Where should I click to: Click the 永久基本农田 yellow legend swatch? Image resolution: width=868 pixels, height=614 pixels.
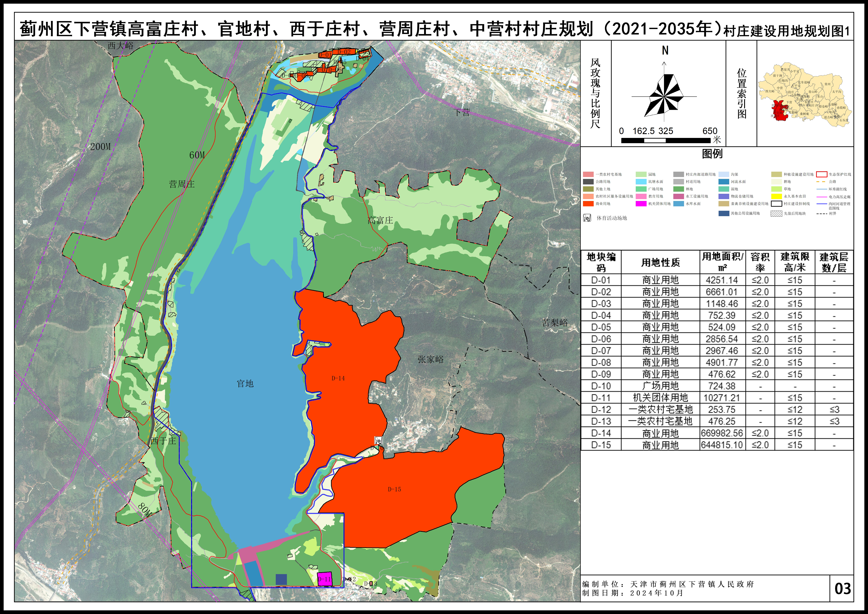[x=776, y=196]
